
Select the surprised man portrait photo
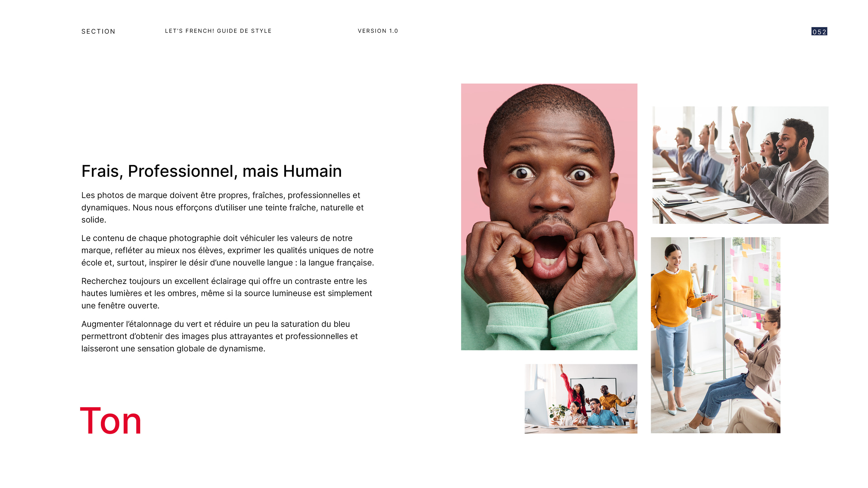coord(549,217)
